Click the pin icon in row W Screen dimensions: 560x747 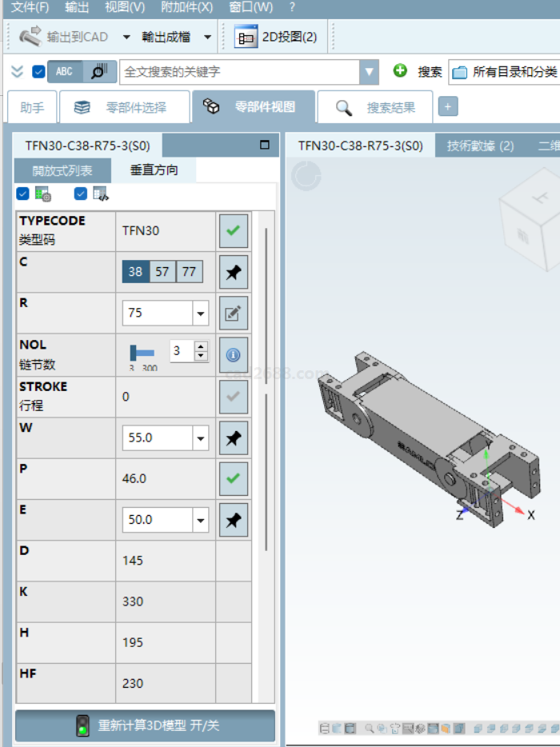click(233, 437)
